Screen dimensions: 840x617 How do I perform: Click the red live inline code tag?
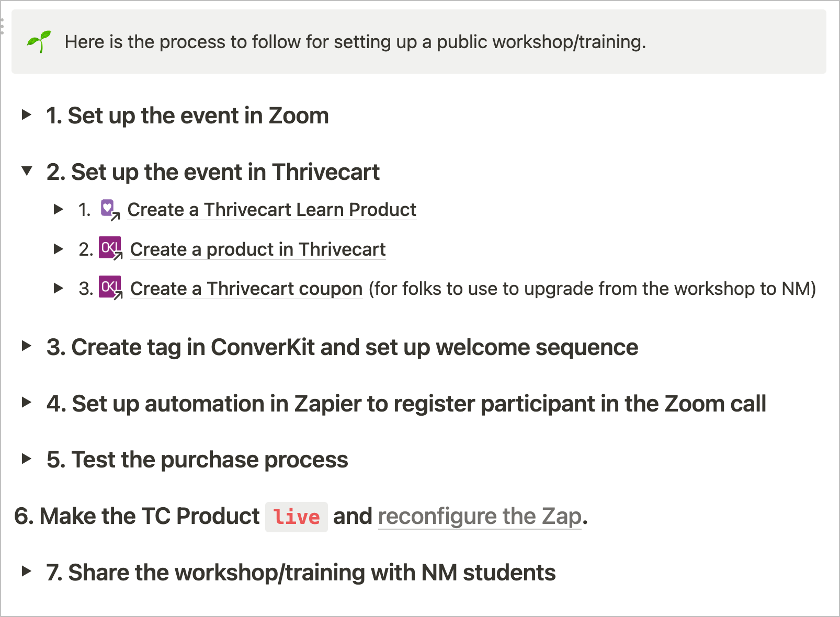coord(297,517)
